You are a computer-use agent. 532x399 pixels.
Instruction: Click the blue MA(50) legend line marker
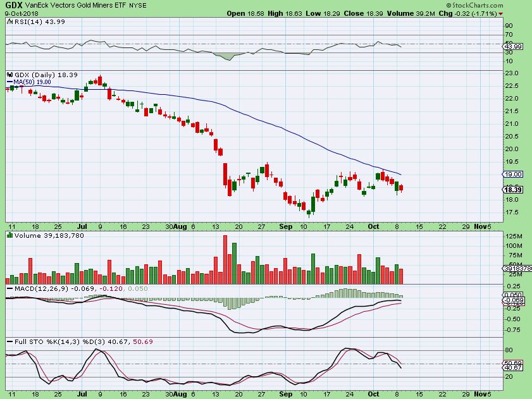pos(10,82)
